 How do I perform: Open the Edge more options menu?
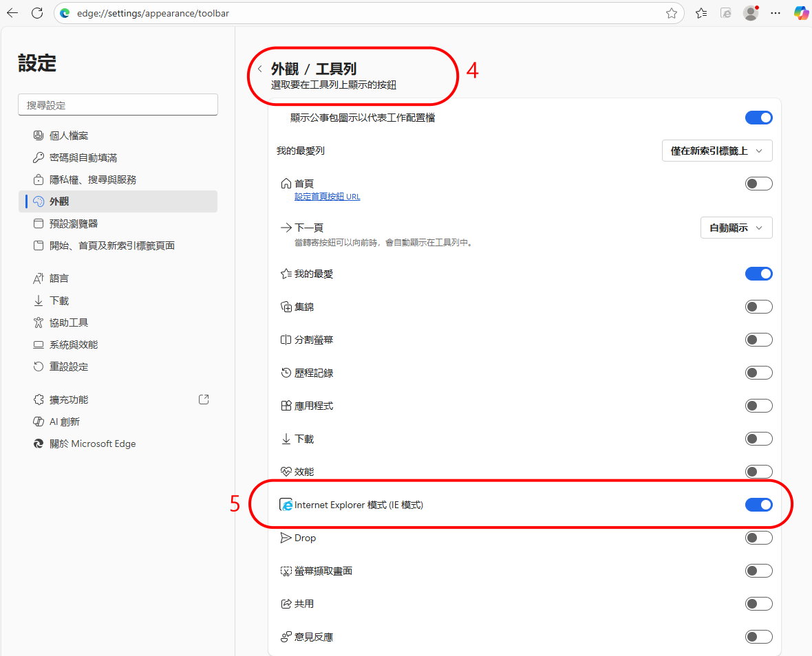click(x=776, y=13)
